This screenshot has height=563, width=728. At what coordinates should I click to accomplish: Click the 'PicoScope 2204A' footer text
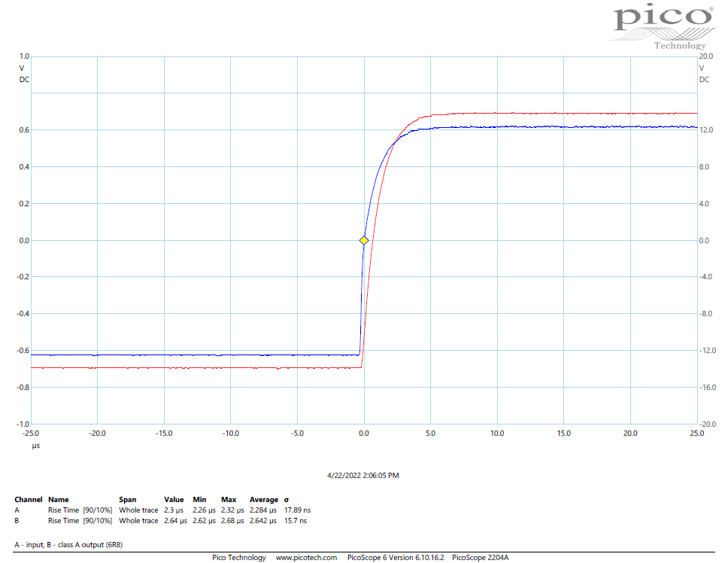[x=480, y=558]
